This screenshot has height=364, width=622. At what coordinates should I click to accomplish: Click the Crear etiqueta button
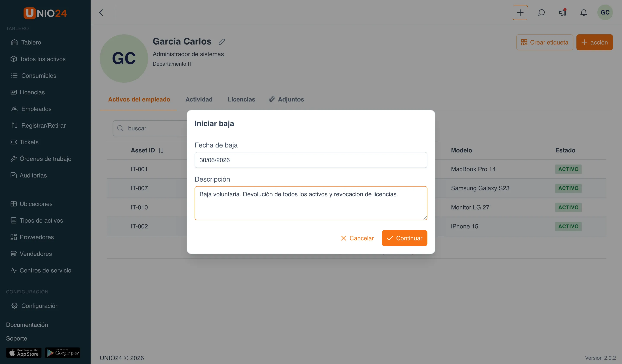click(544, 43)
